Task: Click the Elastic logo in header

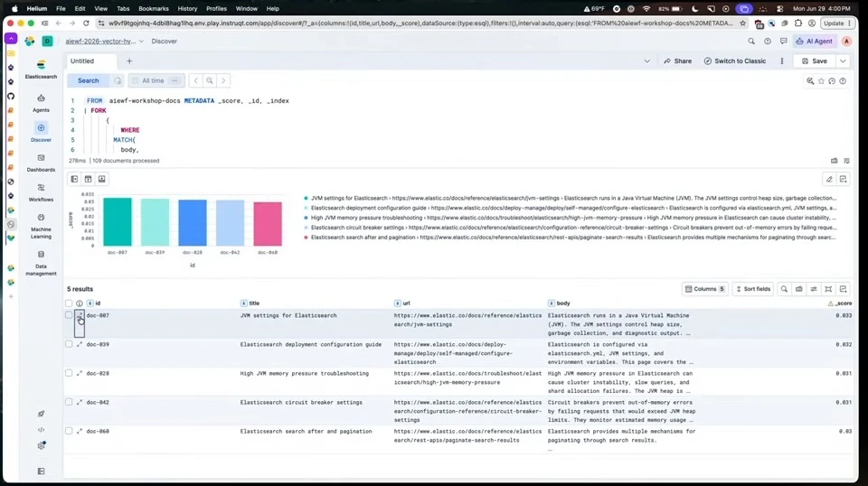Action: [x=29, y=41]
